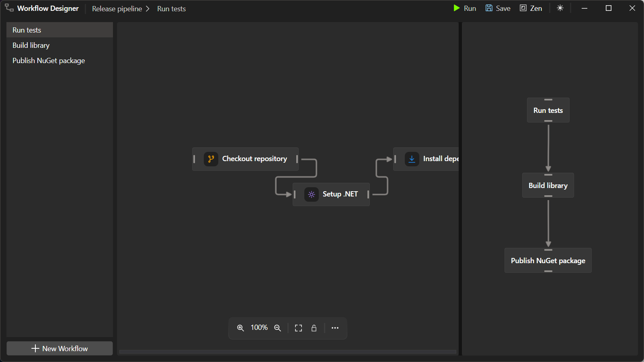
Task: Select the Build library node in overview
Action: click(548, 185)
